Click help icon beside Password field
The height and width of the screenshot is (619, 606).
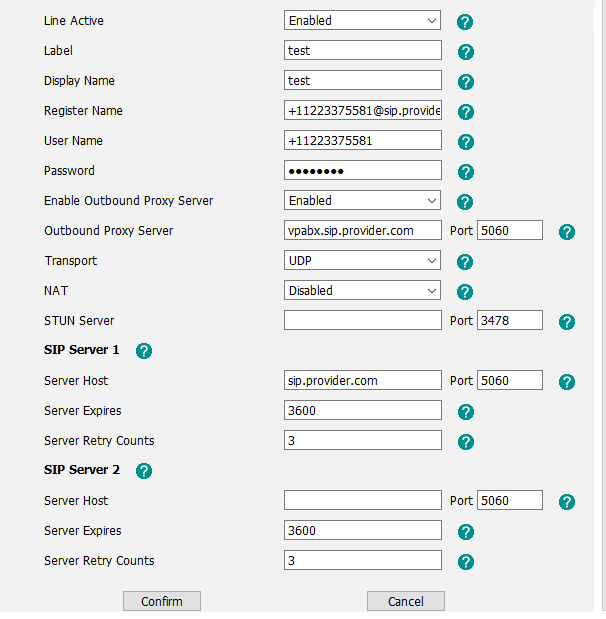tap(465, 172)
